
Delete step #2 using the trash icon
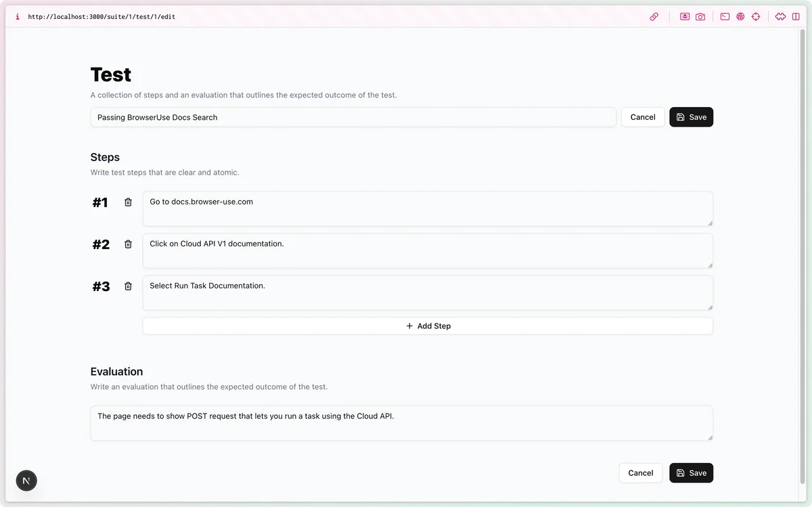pos(128,244)
